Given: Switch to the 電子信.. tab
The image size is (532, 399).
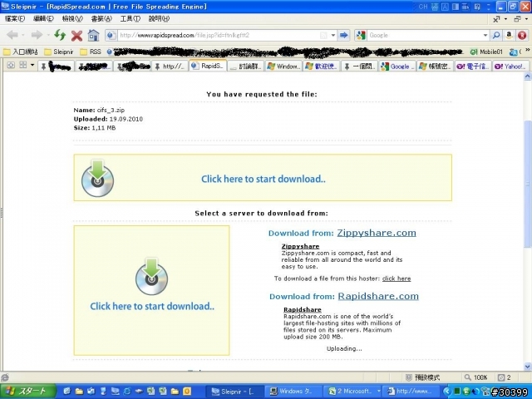Looking at the screenshot, I should click(473, 66).
